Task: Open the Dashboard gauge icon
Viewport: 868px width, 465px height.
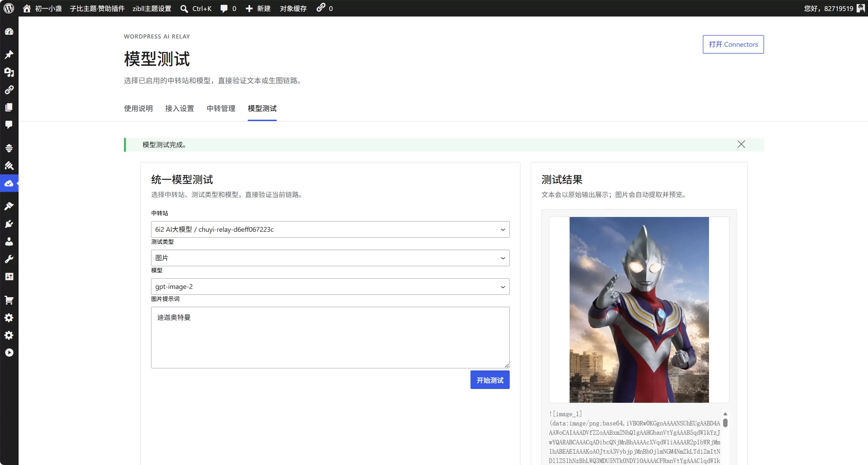Action: (x=9, y=32)
